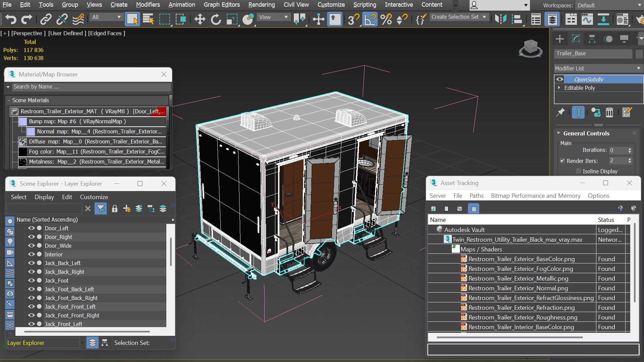Screen dimensions: 644x362
Task: Toggle visibility of Jack_Back_Left
Action: pos(32,263)
